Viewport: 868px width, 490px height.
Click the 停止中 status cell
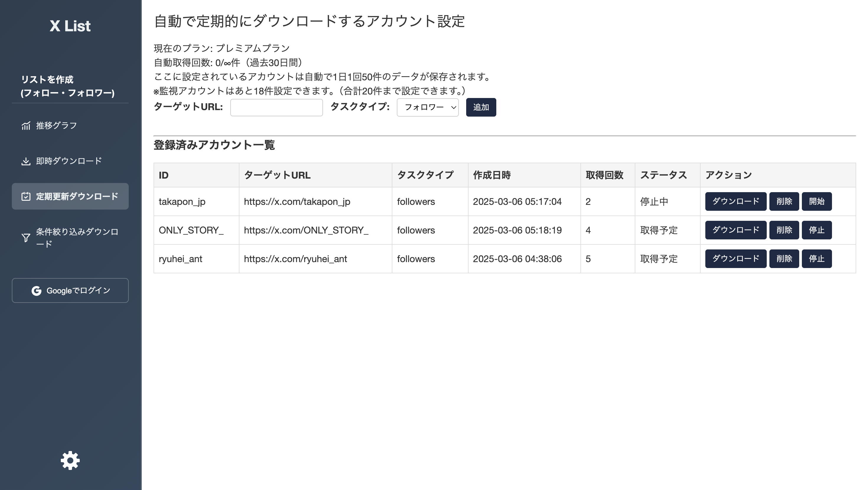coord(668,202)
